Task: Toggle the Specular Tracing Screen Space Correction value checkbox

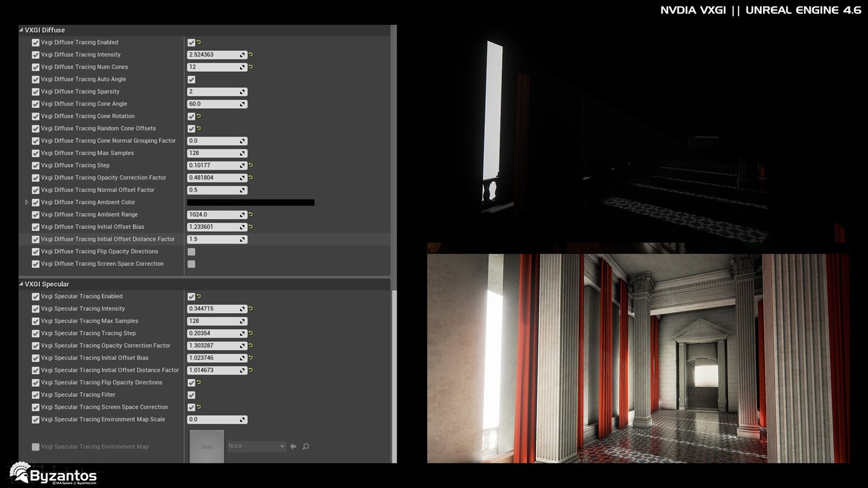Action: coord(191,407)
